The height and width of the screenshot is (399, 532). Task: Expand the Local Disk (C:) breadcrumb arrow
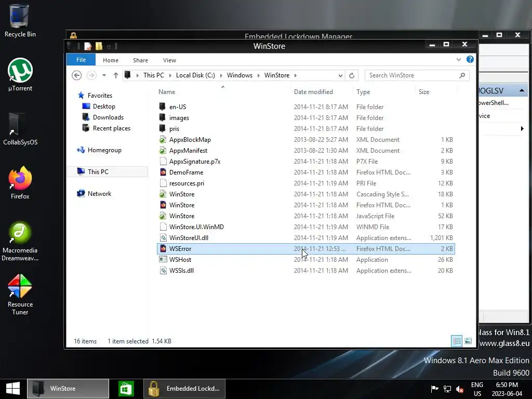(x=221, y=75)
